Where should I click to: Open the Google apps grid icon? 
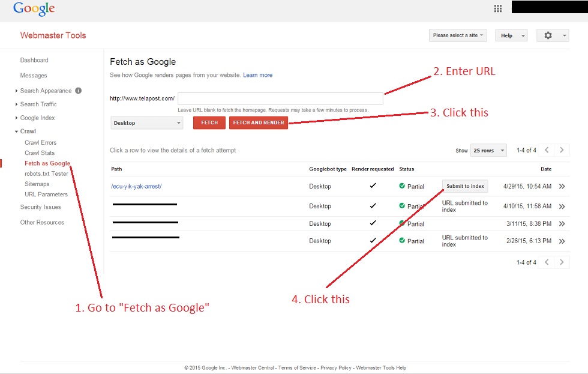pyautogui.click(x=497, y=8)
